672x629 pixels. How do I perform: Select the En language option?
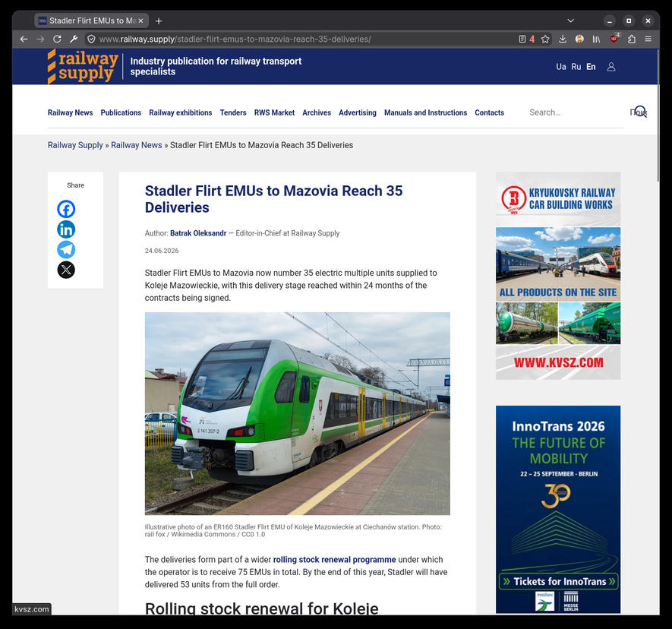click(x=591, y=66)
